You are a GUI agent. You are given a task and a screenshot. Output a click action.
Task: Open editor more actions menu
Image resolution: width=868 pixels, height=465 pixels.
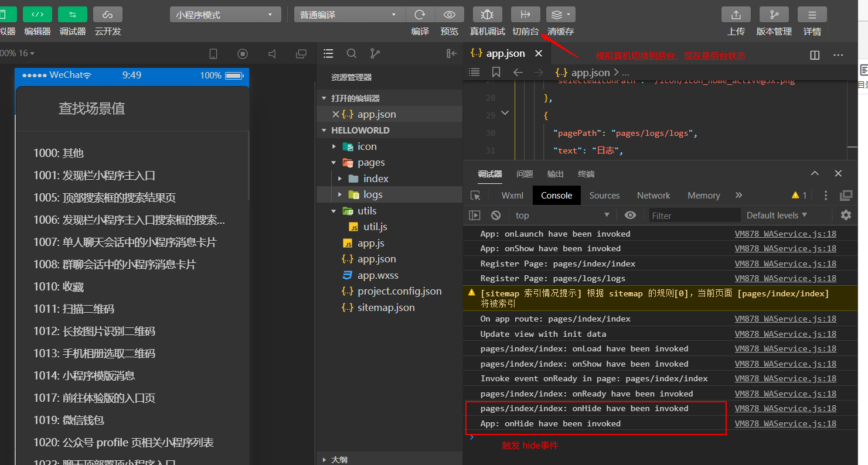point(838,54)
